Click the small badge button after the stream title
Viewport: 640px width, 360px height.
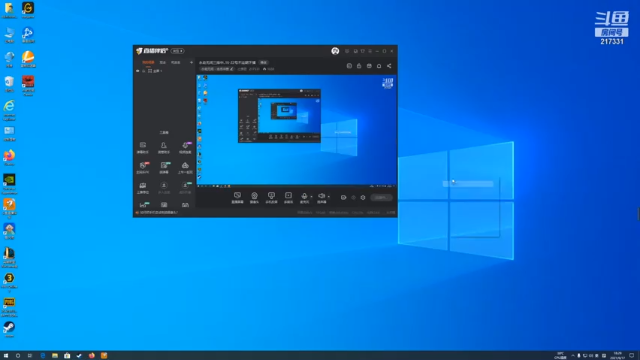click(x=264, y=62)
